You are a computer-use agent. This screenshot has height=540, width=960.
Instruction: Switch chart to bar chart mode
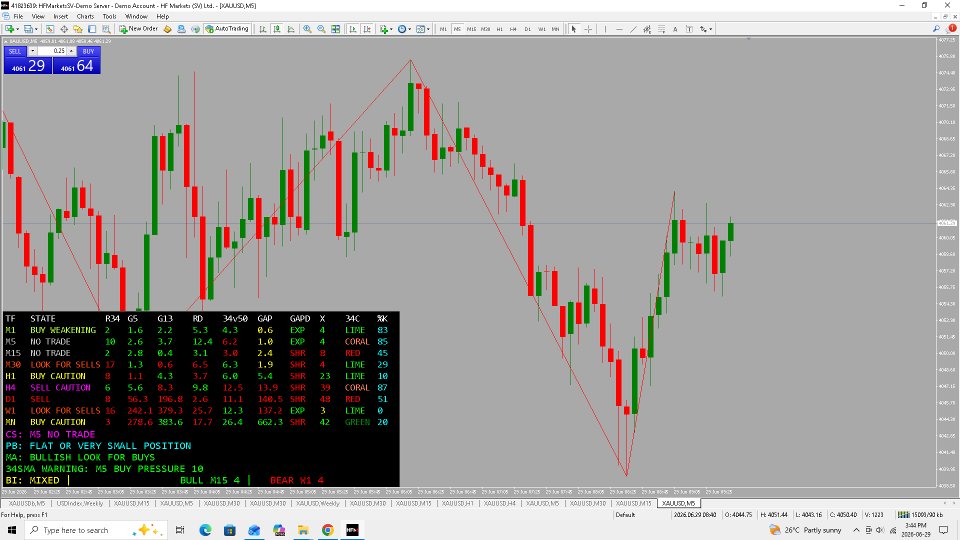(x=263, y=29)
